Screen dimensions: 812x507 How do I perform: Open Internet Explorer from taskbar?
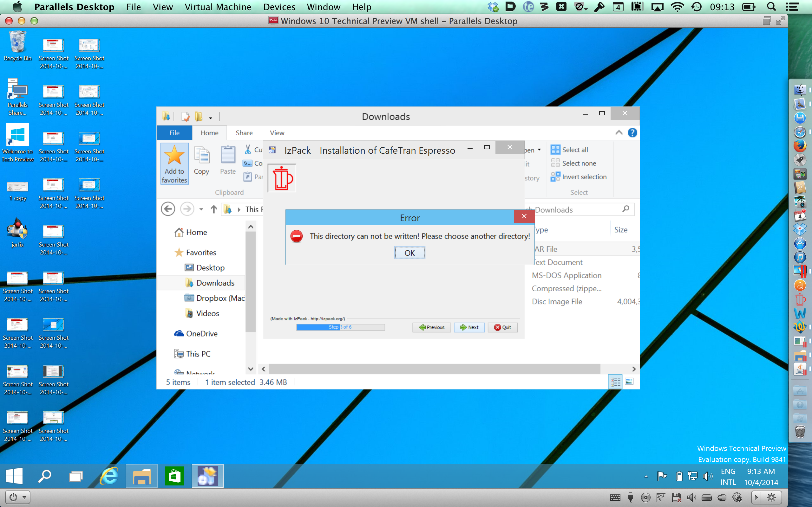click(109, 476)
